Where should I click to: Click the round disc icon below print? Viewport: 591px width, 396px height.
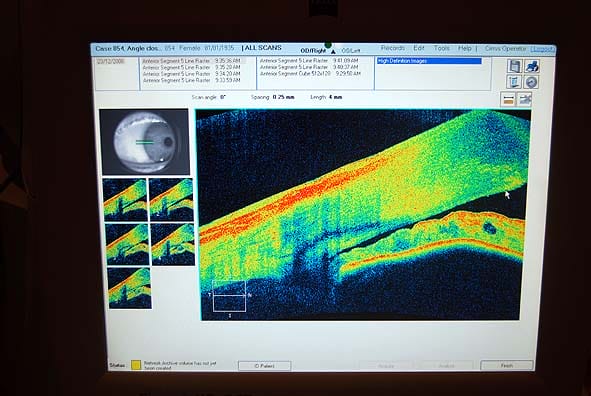pyautogui.click(x=531, y=82)
